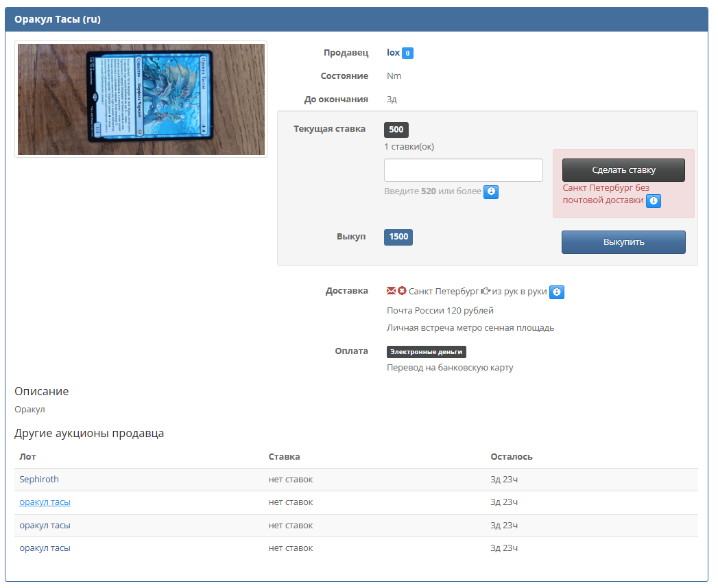The height and width of the screenshot is (588, 718).
Task: Click the buyout price badge '1500'
Action: (398, 237)
